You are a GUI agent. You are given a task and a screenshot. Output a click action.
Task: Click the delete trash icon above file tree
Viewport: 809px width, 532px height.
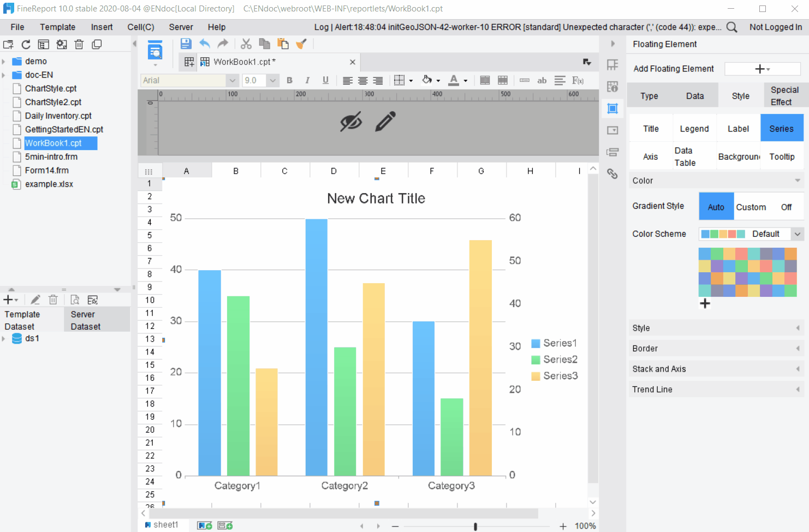[x=79, y=45]
